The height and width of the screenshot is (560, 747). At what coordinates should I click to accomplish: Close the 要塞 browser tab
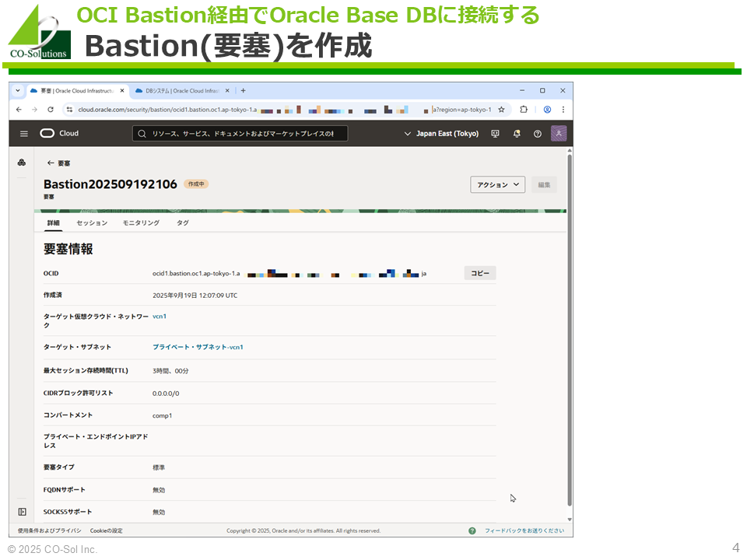pos(122,90)
